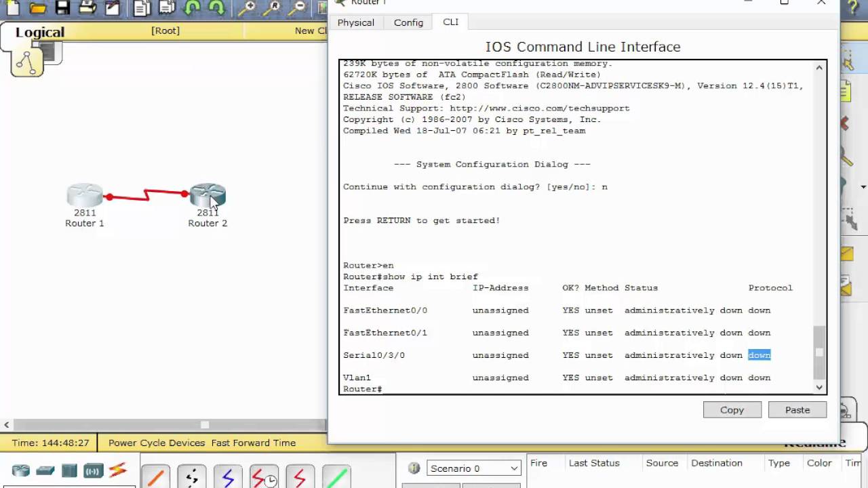Pick the red Serial DTE cable
868x488 pixels.
point(300,477)
